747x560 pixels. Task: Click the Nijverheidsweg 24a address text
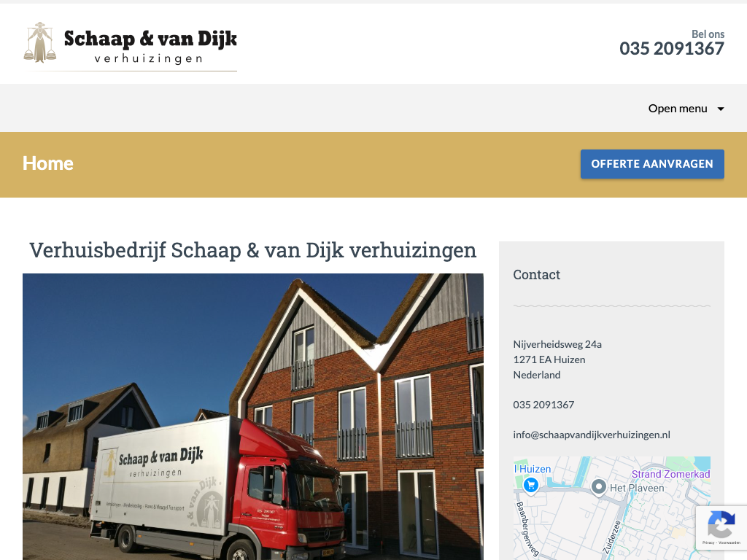pyautogui.click(x=557, y=344)
